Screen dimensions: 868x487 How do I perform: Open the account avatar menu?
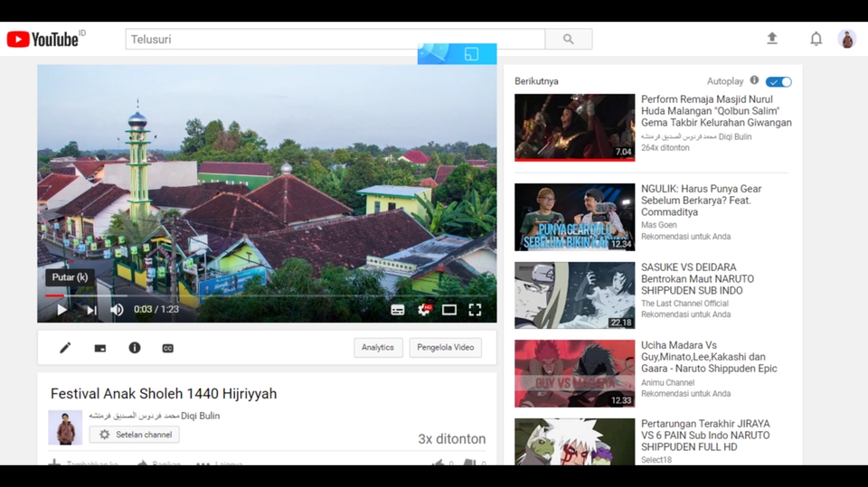pos(847,39)
